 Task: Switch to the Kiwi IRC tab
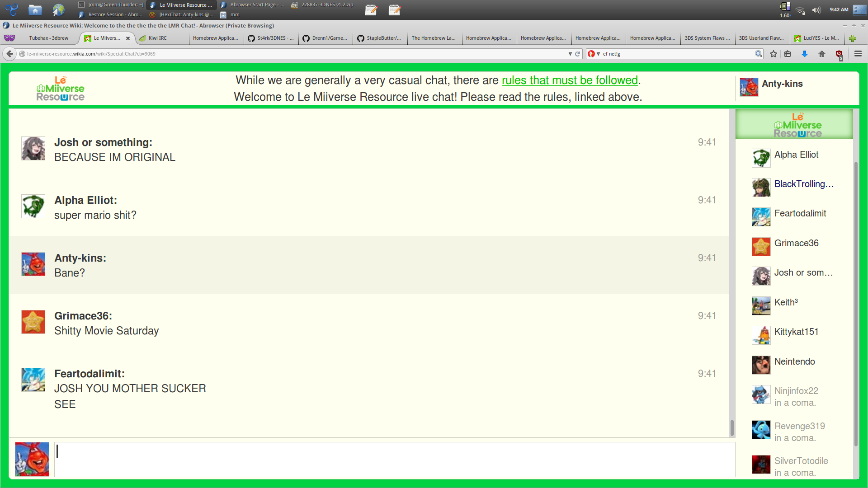click(x=163, y=38)
